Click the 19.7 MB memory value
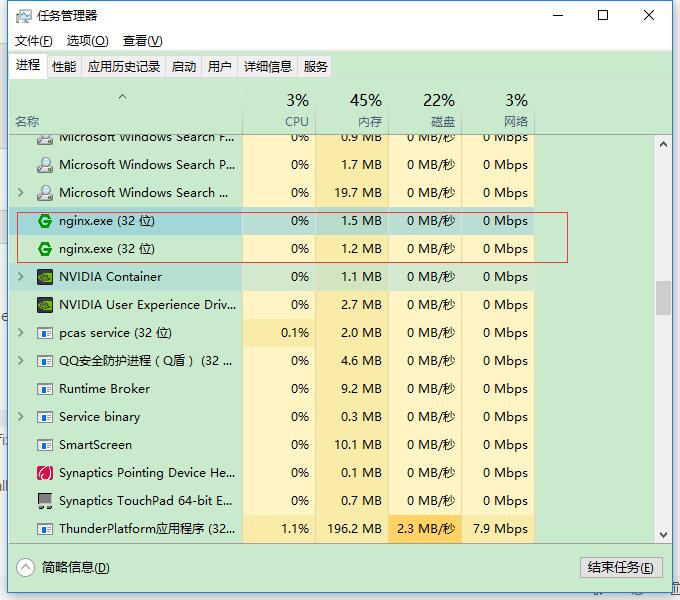680x600 pixels. (358, 193)
